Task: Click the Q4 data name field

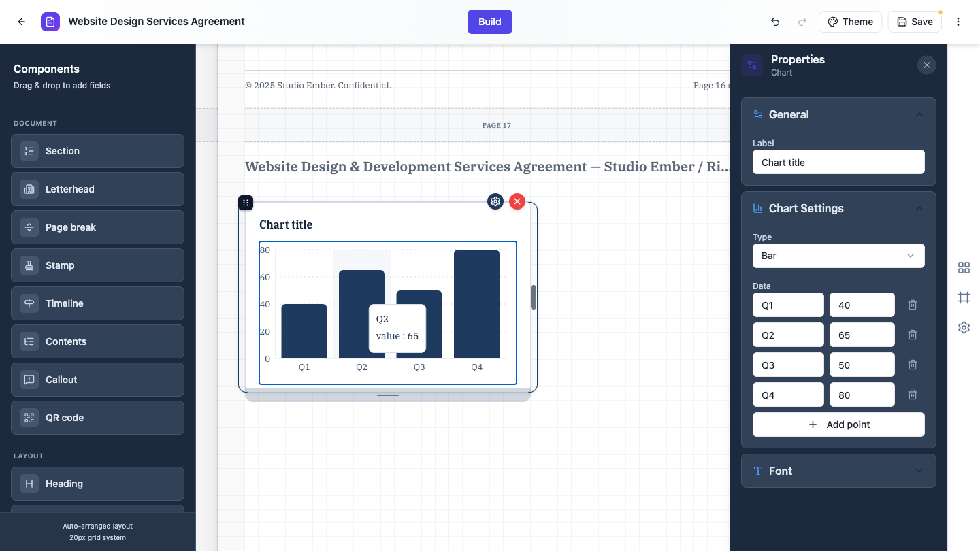Action: pos(788,395)
